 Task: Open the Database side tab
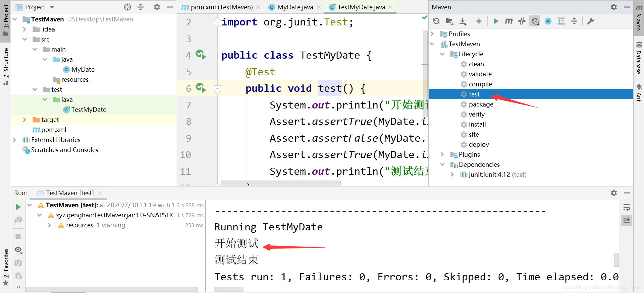coord(639,58)
